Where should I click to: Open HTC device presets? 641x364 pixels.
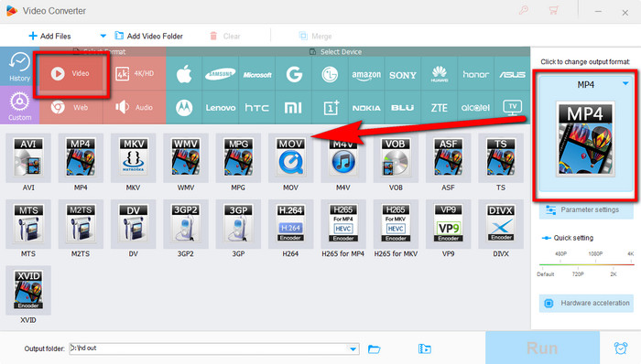coord(257,108)
